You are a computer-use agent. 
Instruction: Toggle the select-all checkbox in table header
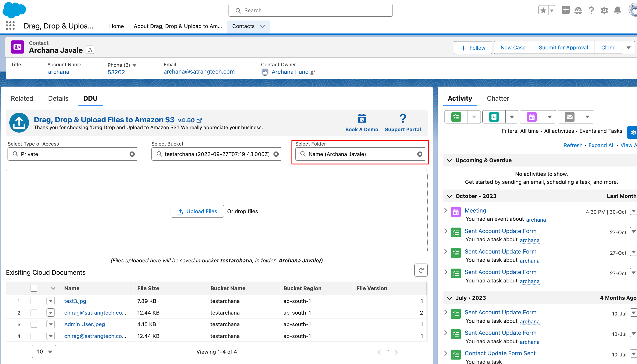pos(34,288)
